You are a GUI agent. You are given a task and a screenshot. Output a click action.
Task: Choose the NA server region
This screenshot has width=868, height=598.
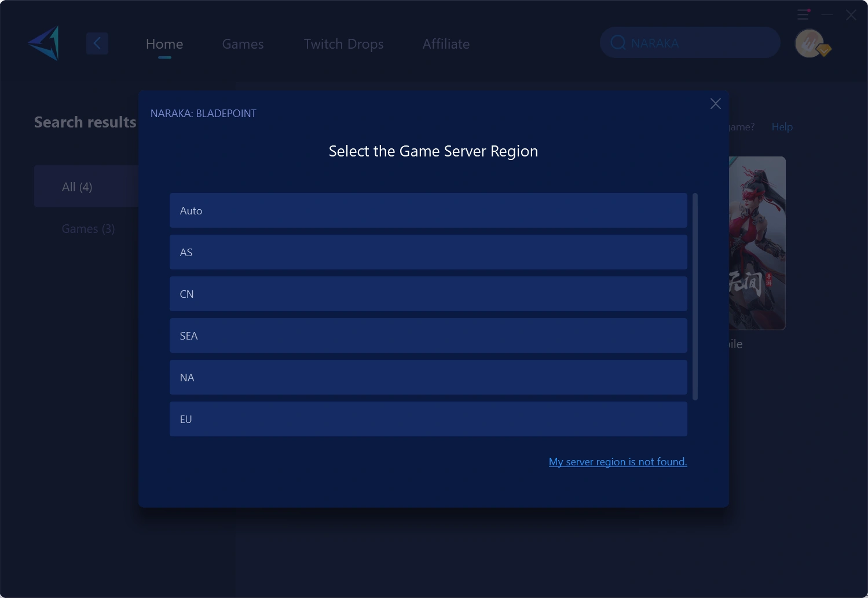pyautogui.click(x=428, y=377)
